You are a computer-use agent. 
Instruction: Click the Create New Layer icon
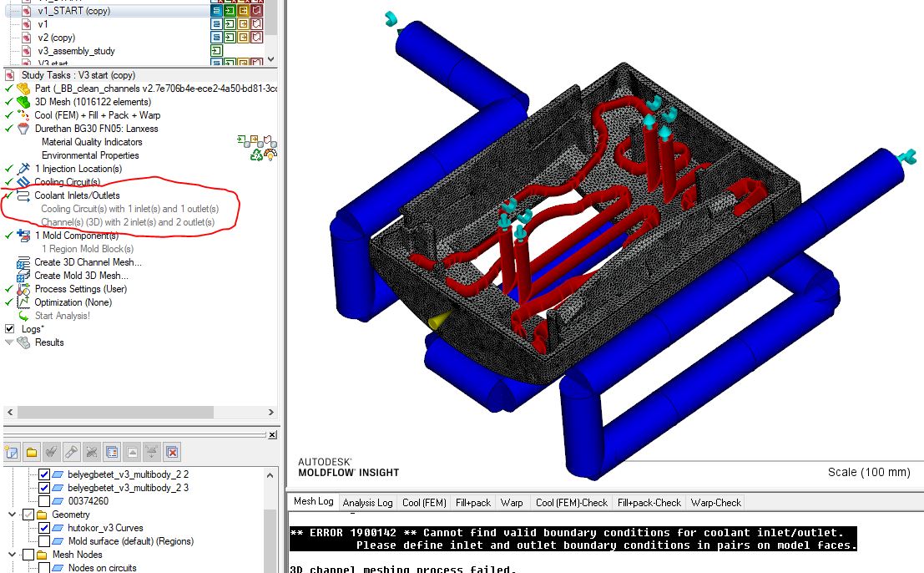11,451
